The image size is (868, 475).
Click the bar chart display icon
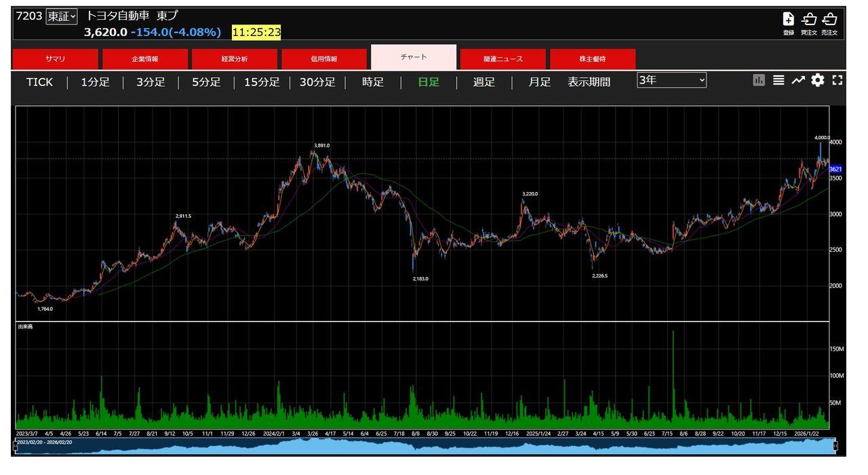tap(759, 80)
